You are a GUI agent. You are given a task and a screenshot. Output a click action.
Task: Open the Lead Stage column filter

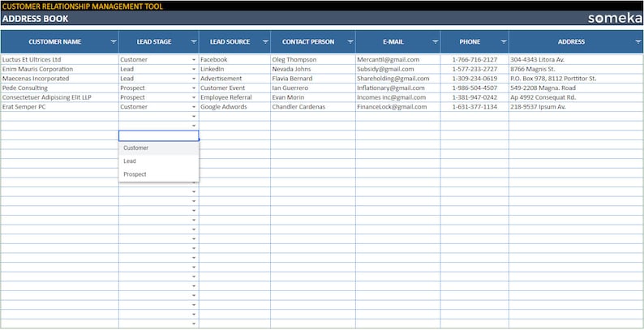coord(194,42)
